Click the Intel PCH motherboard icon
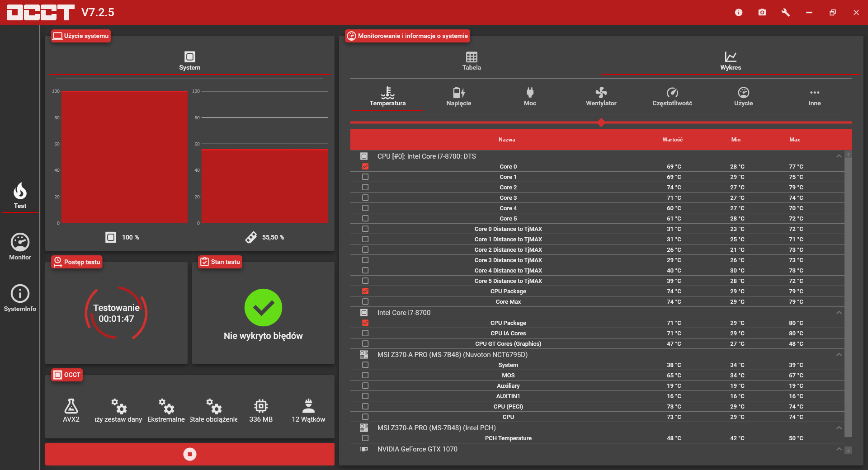This screenshot has height=470, width=868. (364, 428)
